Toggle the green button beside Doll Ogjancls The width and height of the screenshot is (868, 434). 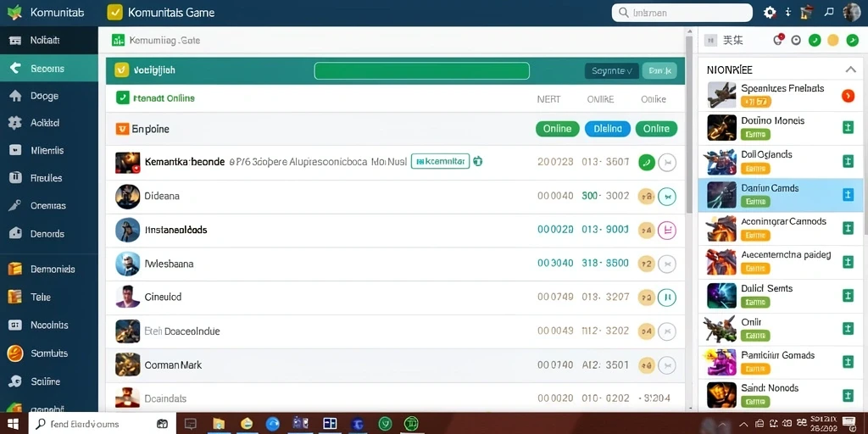[848, 161]
